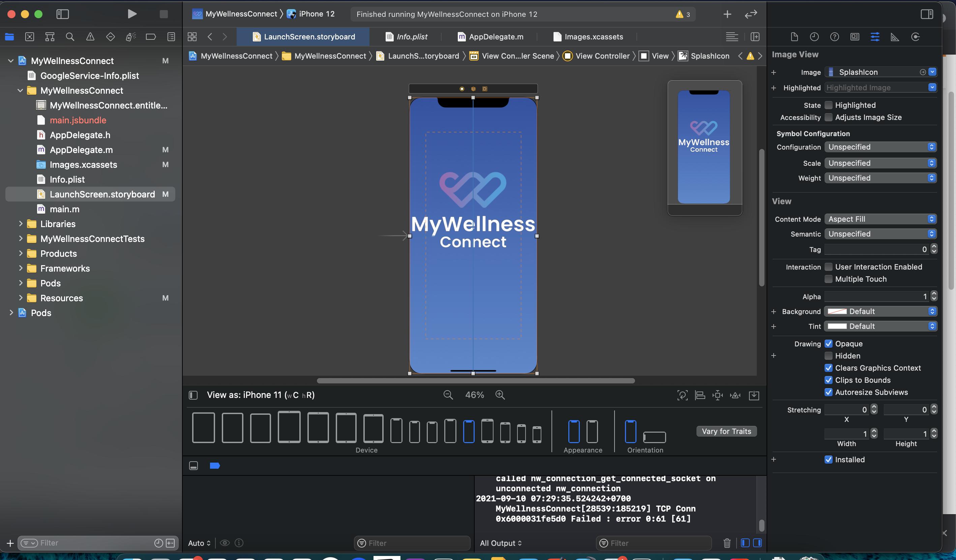
Task: Open the source control navigator icon
Action: 30,37
